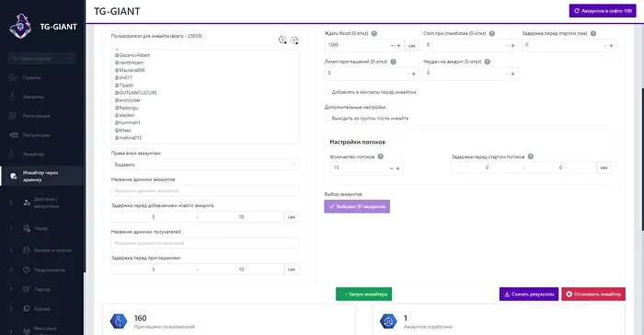Open the Главное sidebar icon
This screenshot has height=335, width=644.
pos(13,77)
